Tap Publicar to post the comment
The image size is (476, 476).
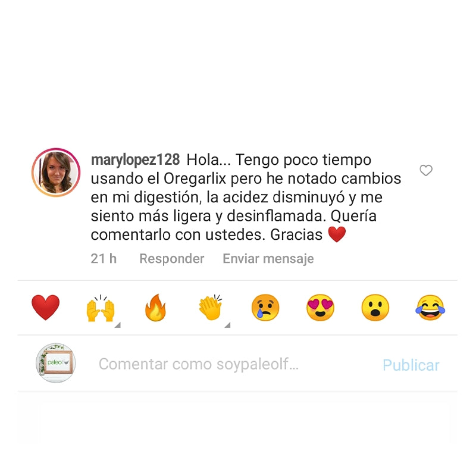[x=411, y=365]
